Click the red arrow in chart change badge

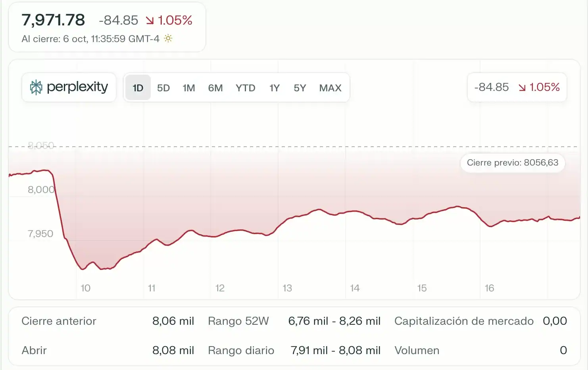[x=522, y=87]
